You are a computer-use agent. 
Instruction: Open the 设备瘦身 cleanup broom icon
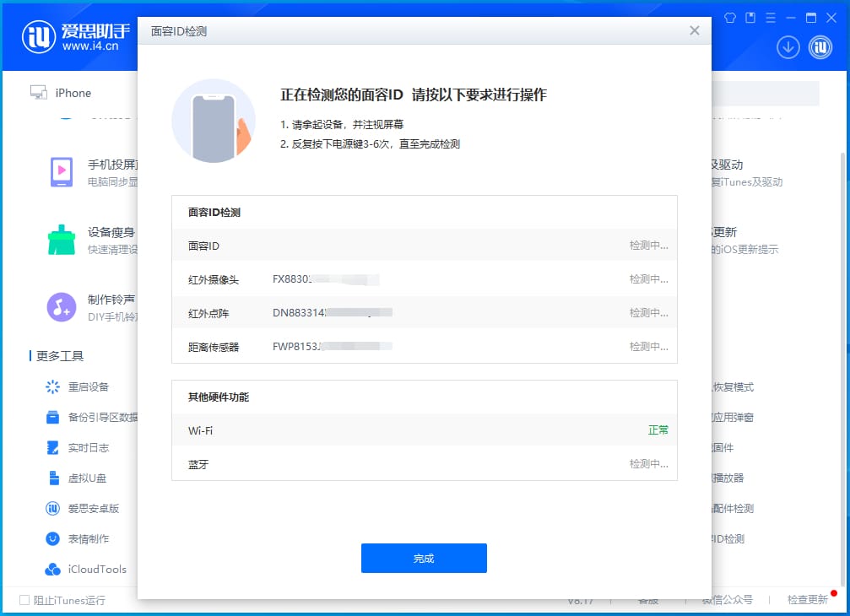coord(62,240)
